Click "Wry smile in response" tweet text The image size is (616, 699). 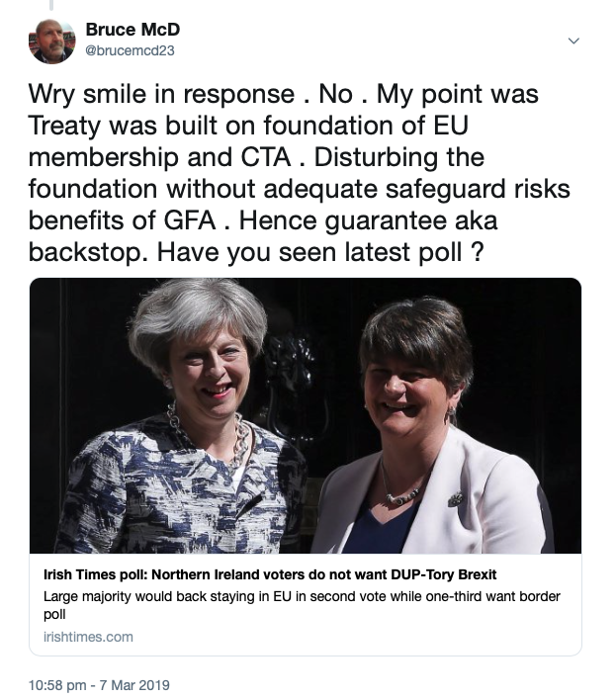coord(160,94)
